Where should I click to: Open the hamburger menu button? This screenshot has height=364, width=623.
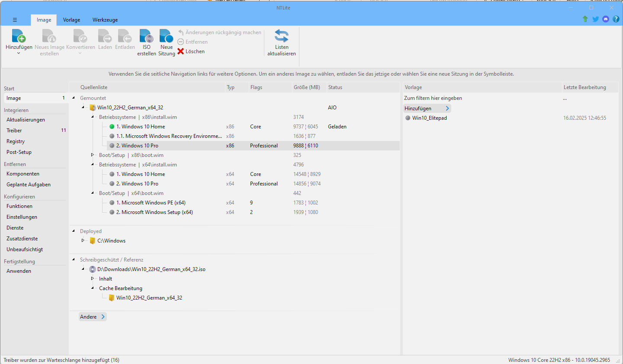point(15,20)
